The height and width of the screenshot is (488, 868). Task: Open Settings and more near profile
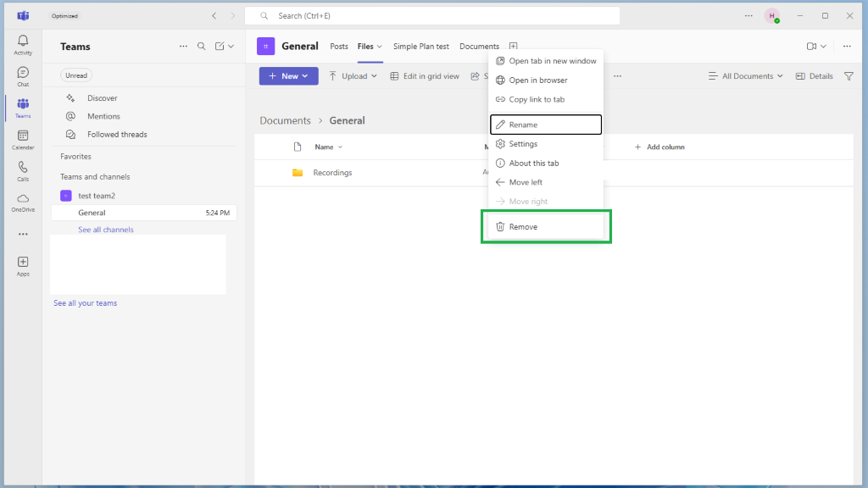[748, 16]
